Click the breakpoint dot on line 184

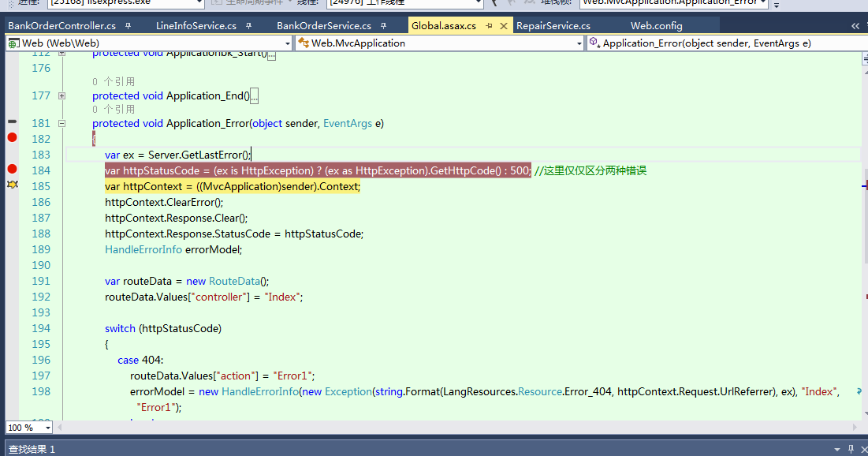12,170
